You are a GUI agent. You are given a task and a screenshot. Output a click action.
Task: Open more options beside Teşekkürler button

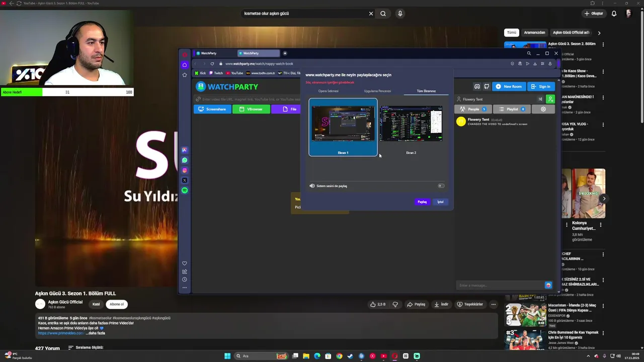494,304
